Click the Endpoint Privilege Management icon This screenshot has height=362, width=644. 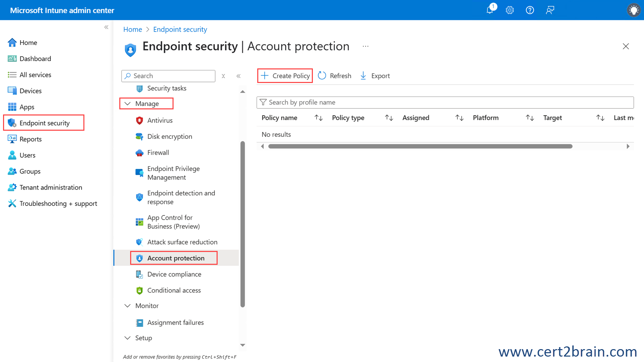139,173
